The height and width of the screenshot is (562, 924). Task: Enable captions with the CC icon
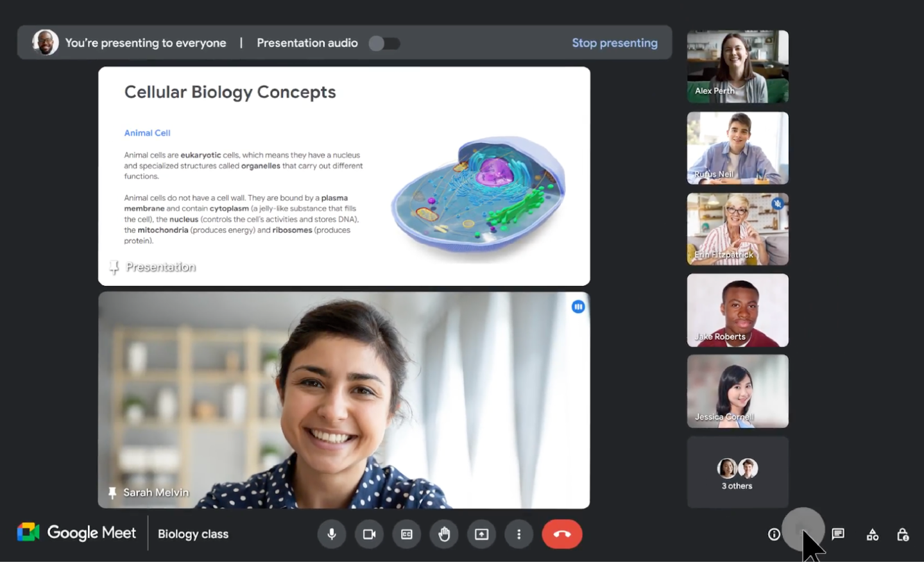[x=407, y=534]
